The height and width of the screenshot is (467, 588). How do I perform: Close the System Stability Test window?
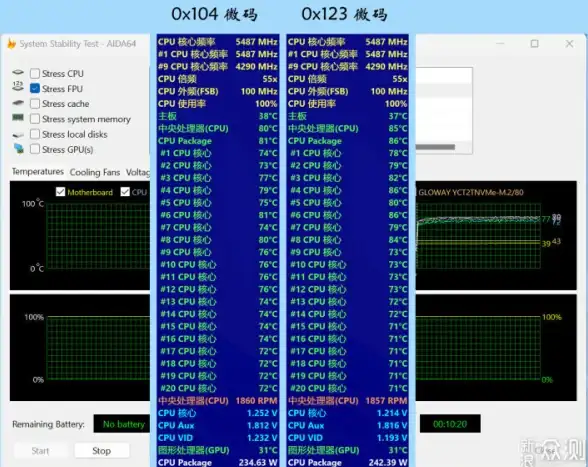569,44
